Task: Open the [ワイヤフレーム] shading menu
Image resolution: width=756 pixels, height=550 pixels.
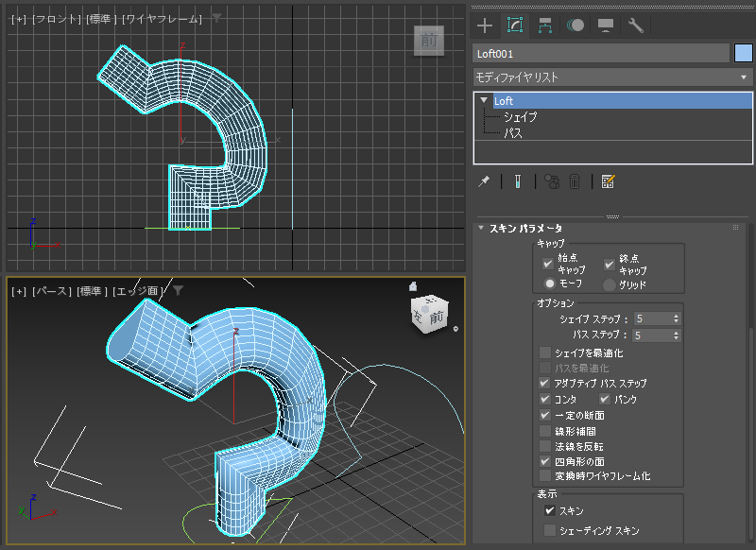Action: click(162, 19)
